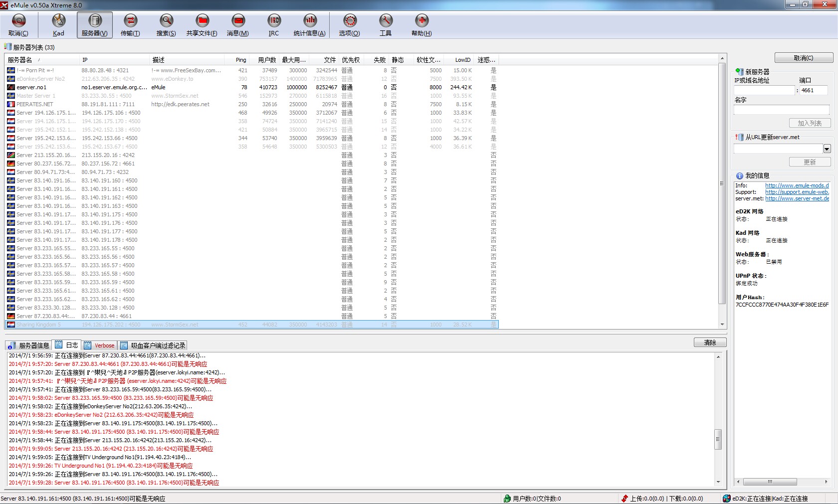This screenshot has height=504, width=838.
Task: Open the IRC chat view
Action: tap(274, 25)
